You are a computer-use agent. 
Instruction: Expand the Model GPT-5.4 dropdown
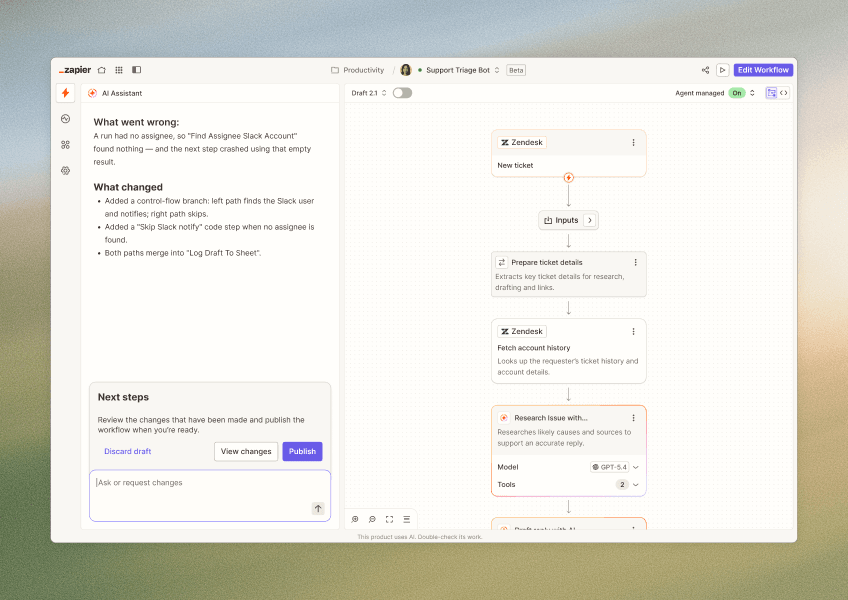(x=614, y=467)
